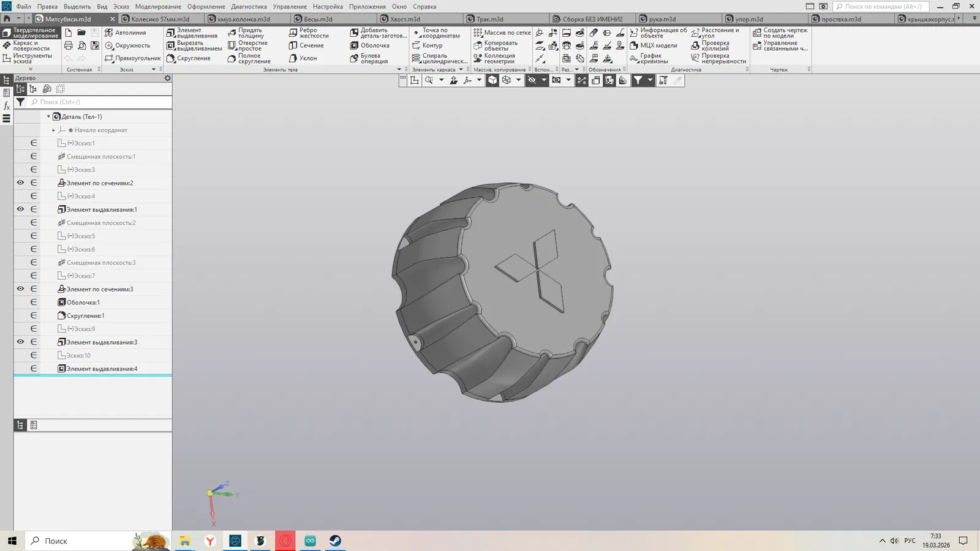Choose Вырезать выдавливанием cut tool
Image resolution: width=980 pixels, height=551 pixels.
194,46
